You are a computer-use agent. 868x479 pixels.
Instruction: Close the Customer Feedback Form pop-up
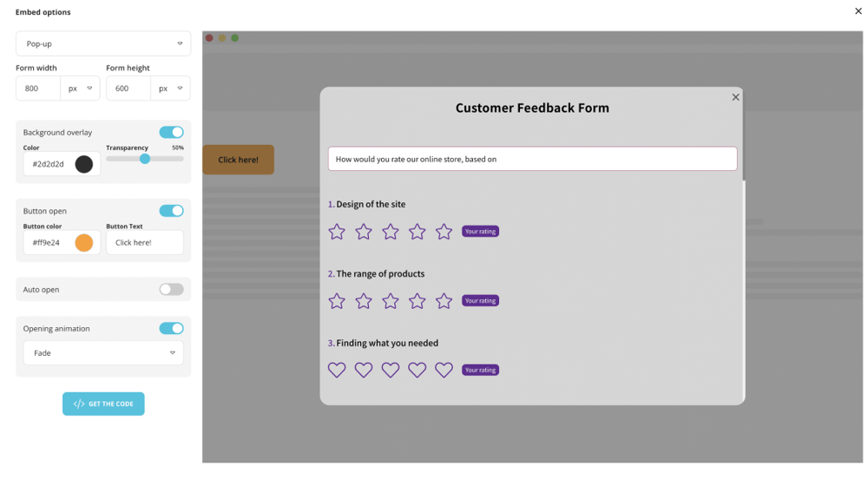735,97
